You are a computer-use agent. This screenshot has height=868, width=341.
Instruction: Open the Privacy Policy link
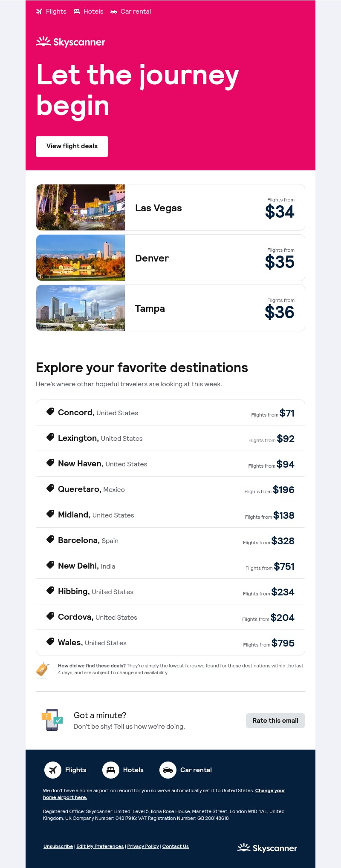click(x=143, y=846)
